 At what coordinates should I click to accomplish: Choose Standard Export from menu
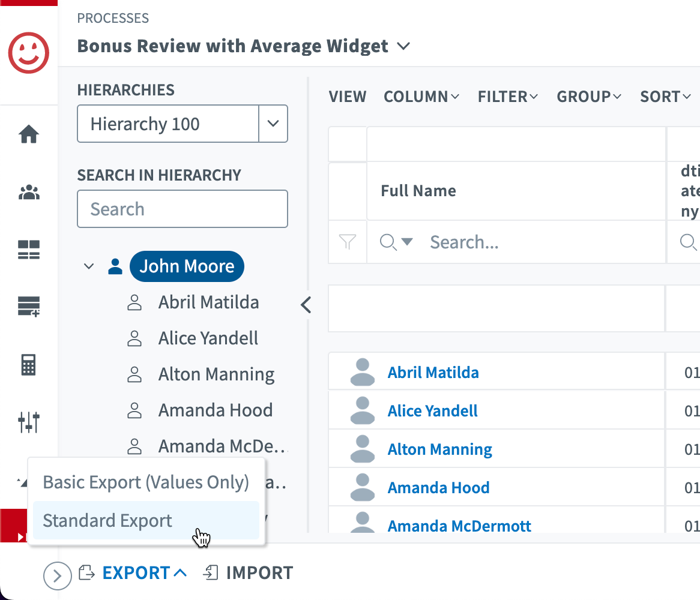pyautogui.click(x=108, y=521)
